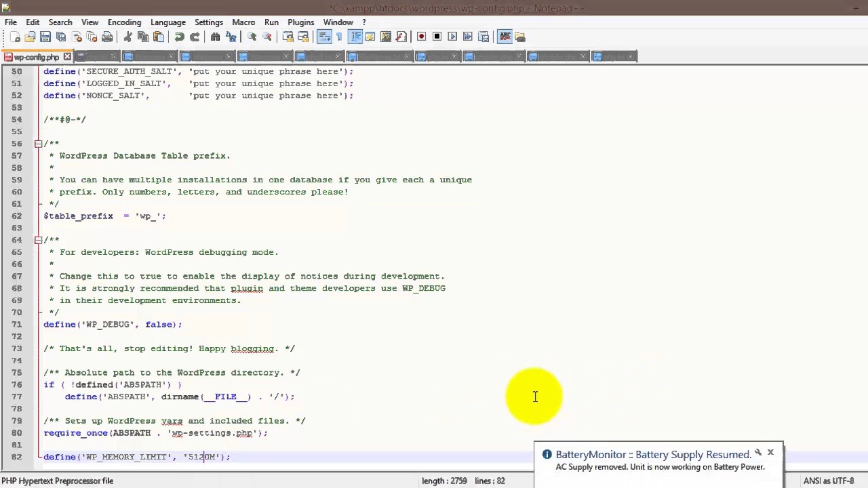Click the 'ANSI as UTF-8' encoding in status bar
Image resolution: width=868 pixels, height=488 pixels.
[829, 481]
